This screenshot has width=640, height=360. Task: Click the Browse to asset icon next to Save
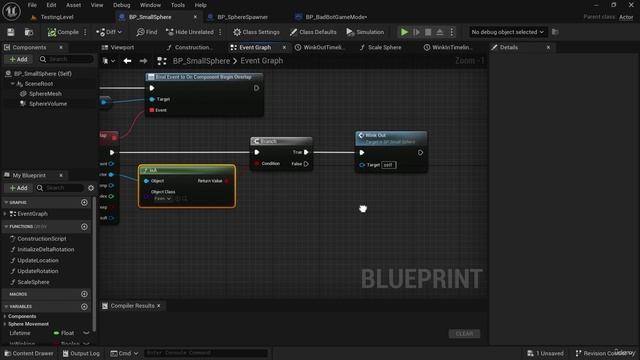[x=29, y=32]
